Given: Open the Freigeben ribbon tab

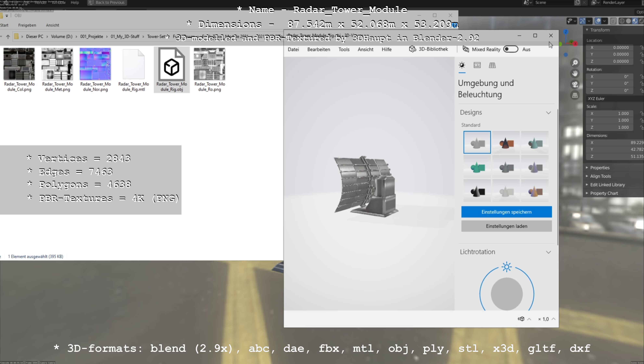Looking at the screenshot, I should (x=27, y=25).
